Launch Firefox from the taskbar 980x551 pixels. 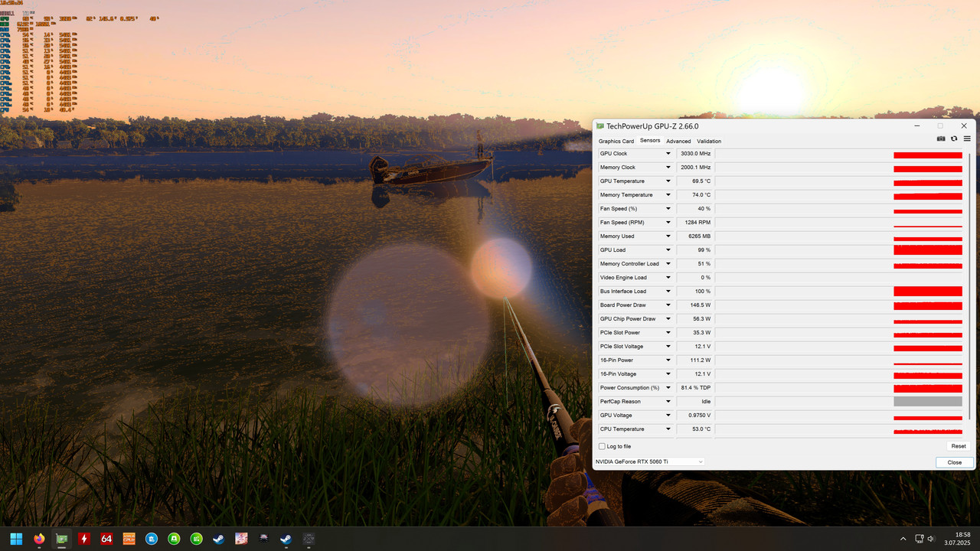tap(39, 539)
